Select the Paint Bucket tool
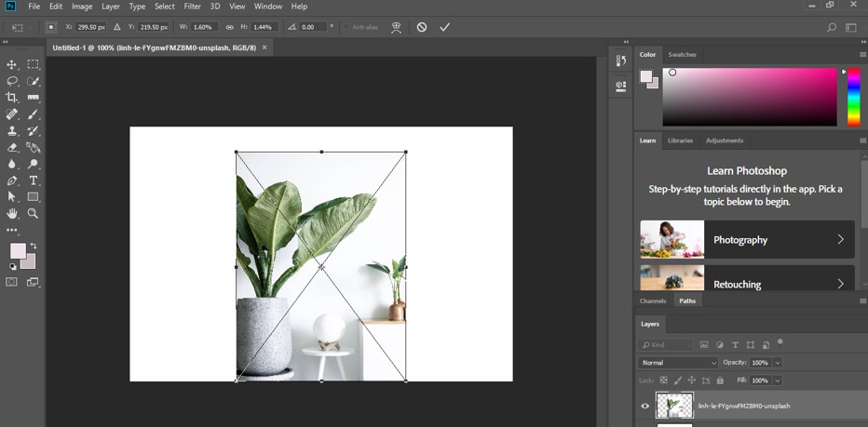The height and width of the screenshot is (427, 868). pyautogui.click(x=34, y=148)
